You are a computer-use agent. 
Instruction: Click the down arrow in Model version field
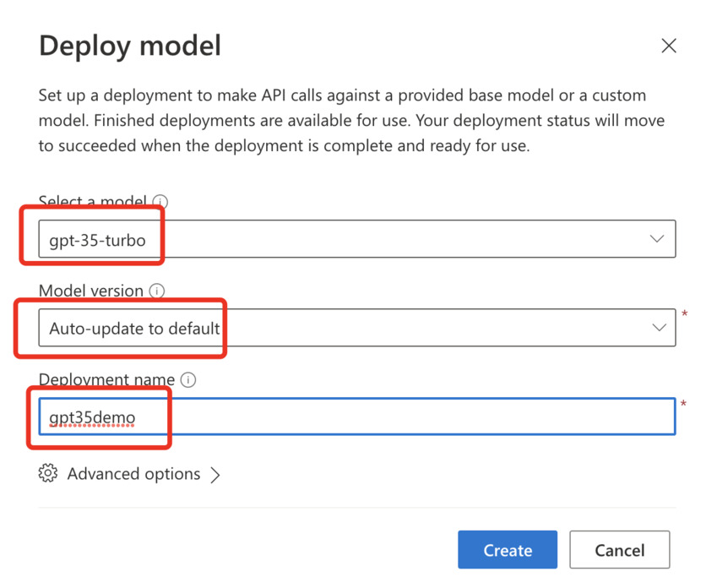click(x=659, y=327)
